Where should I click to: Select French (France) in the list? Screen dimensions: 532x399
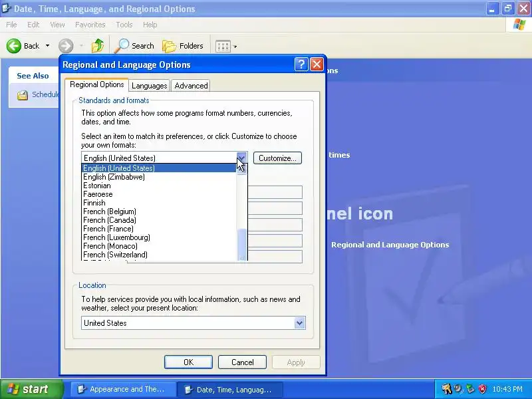(x=159, y=229)
